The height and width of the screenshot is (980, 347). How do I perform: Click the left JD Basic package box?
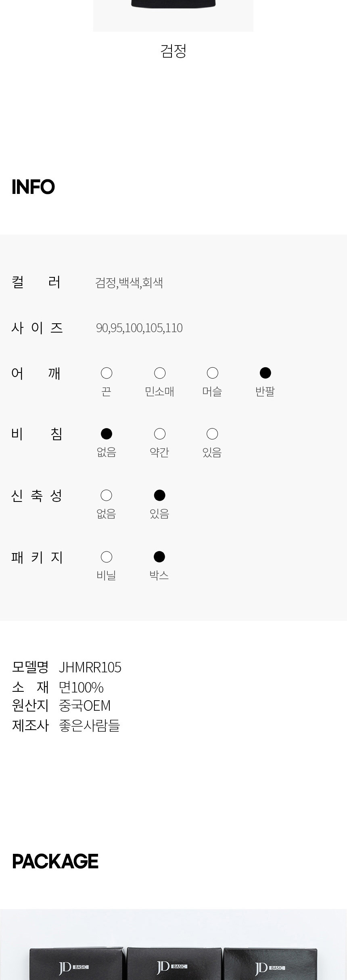(76, 965)
